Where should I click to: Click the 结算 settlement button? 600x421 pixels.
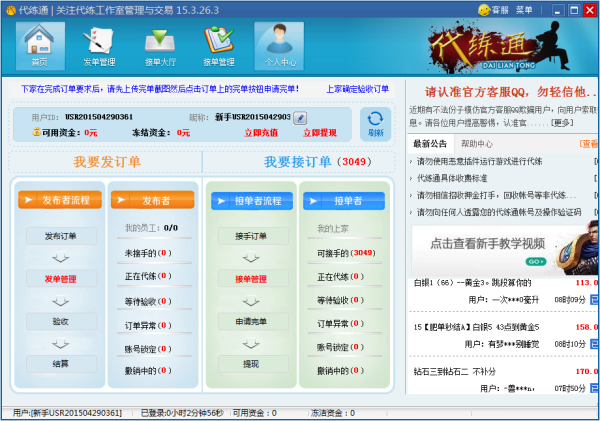click(60, 363)
